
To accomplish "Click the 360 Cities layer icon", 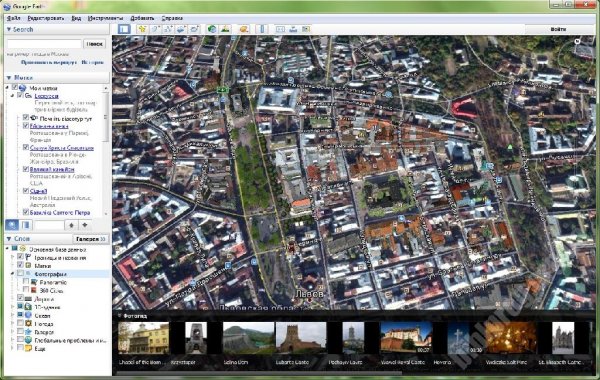I will click(34, 291).
